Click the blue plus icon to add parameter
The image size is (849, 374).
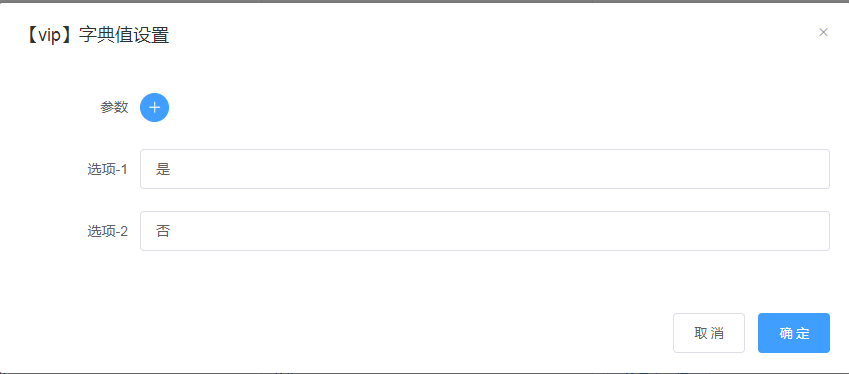point(154,107)
